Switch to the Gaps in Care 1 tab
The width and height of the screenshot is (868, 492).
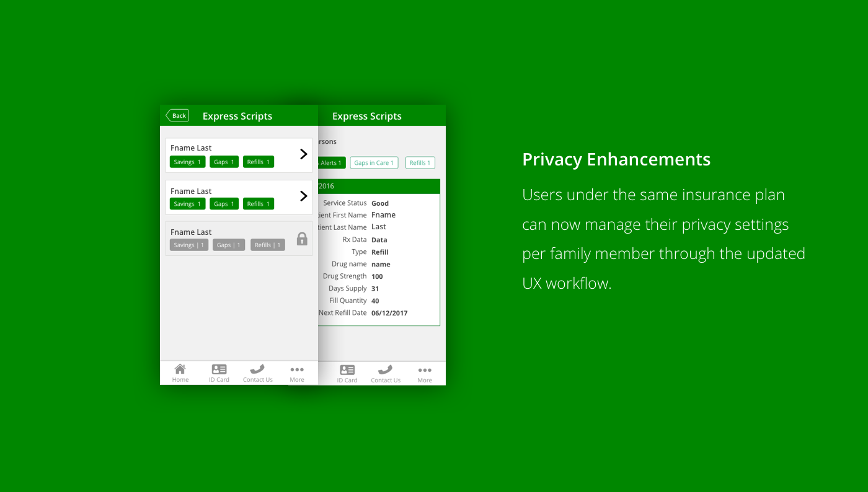pos(374,163)
